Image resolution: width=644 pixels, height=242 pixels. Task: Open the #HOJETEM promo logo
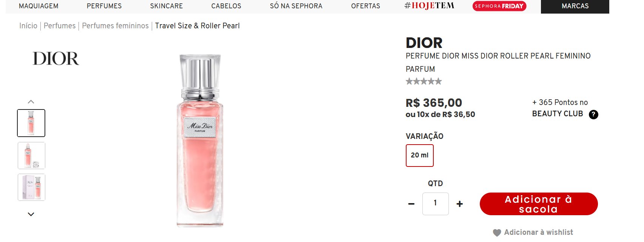coord(429,6)
